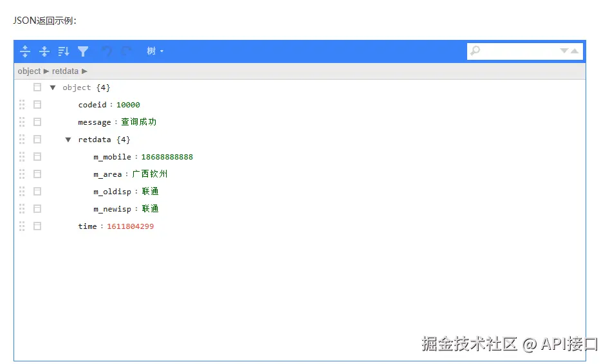Go to previous search result arrow
Screen dimensions: 610x364
pyautogui.click(x=575, y=51)
